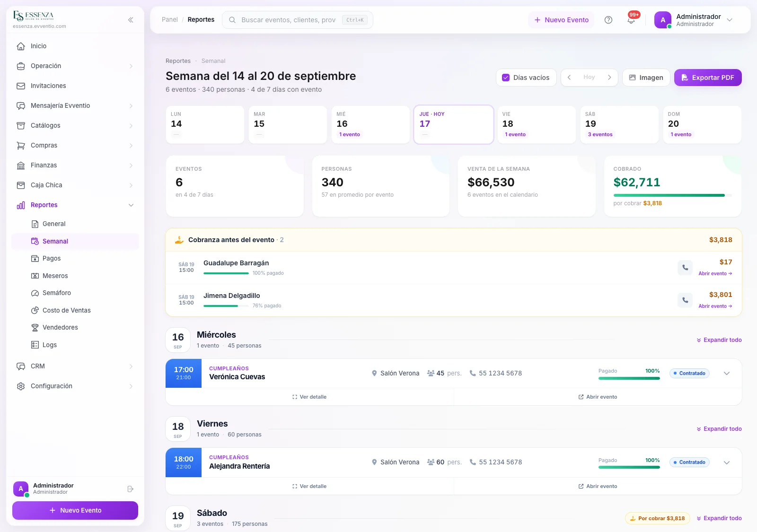Open the Administrador account dropdown

pyautogui.click(x=694, y=20)
